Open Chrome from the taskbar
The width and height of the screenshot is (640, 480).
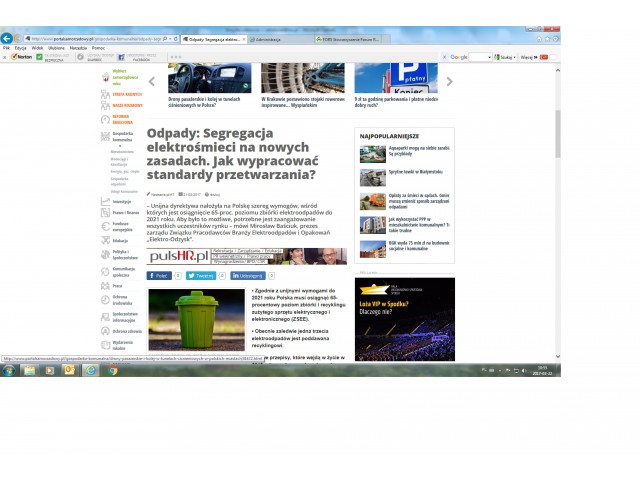(113, 370)
